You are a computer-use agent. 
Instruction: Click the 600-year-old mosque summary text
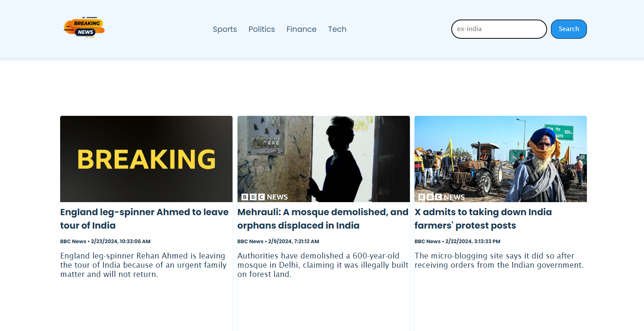pos(323,265)
